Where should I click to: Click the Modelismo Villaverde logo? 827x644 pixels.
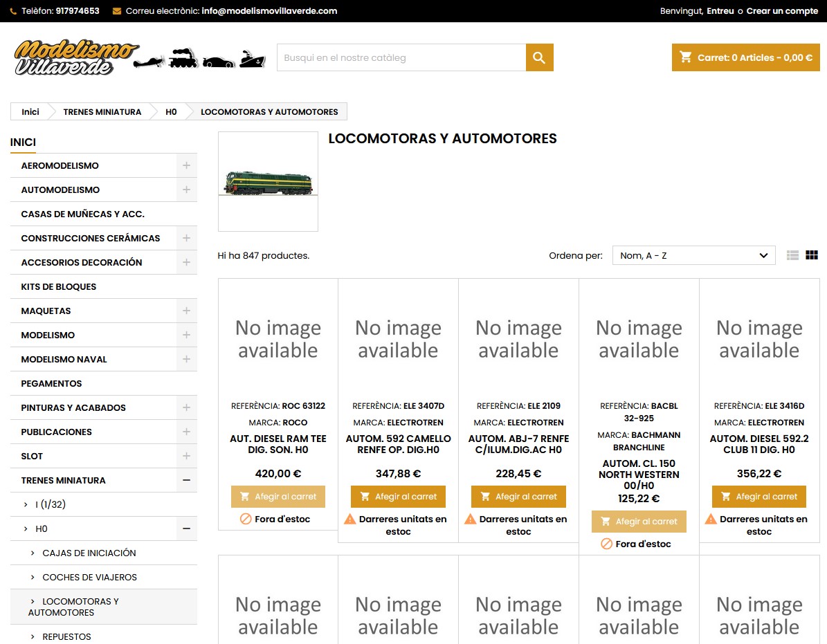(x=140, y=57)
